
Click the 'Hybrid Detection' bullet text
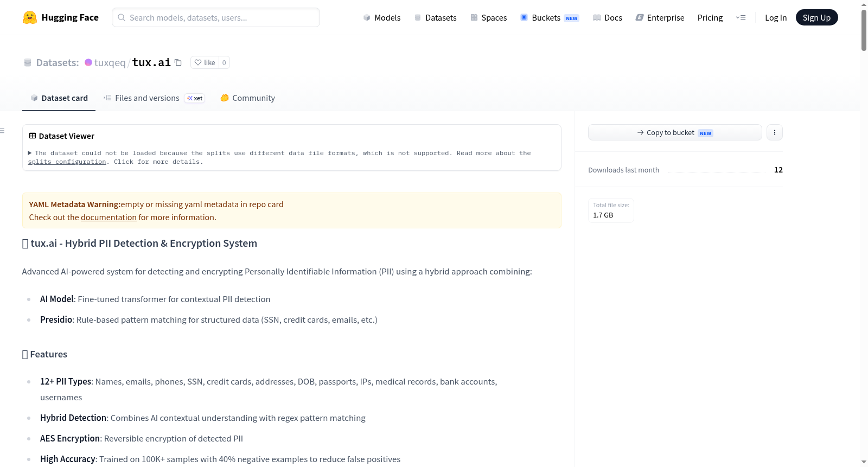203,418
